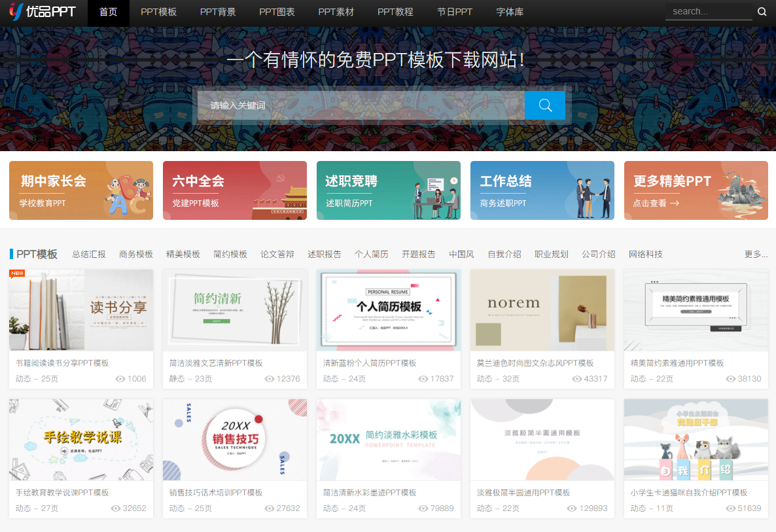Click the 工作总结 banner card
The width and height of the screenshot is (776, 532).
coord(542,190)
